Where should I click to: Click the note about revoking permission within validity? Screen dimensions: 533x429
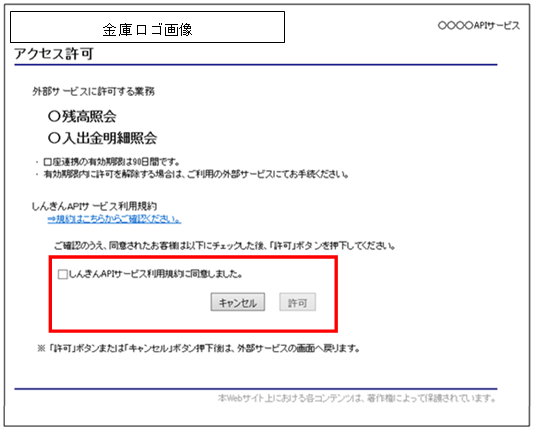(x=196, y=174)
